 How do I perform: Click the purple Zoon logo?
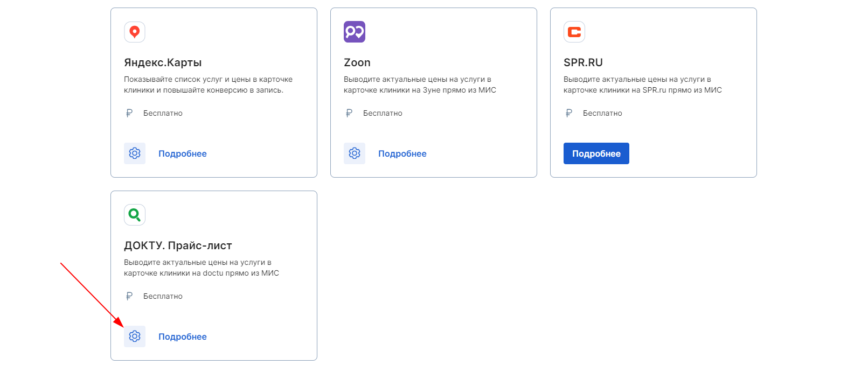(355, 32)
